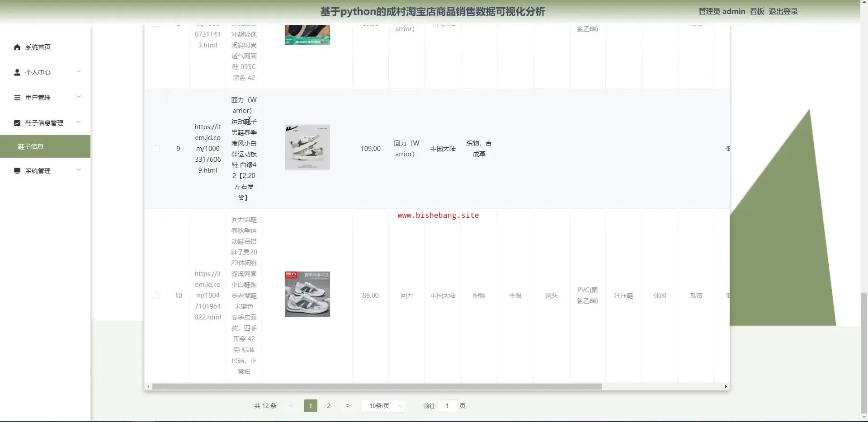Click the chart icon beside 鞋子信息管理
This screenshot has width=868, height=422.
(17, 123)
